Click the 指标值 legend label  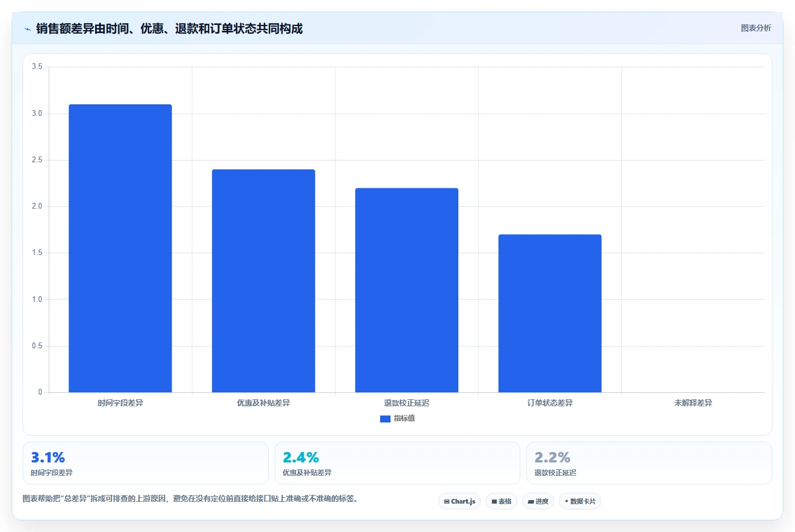tap(404, 418)
